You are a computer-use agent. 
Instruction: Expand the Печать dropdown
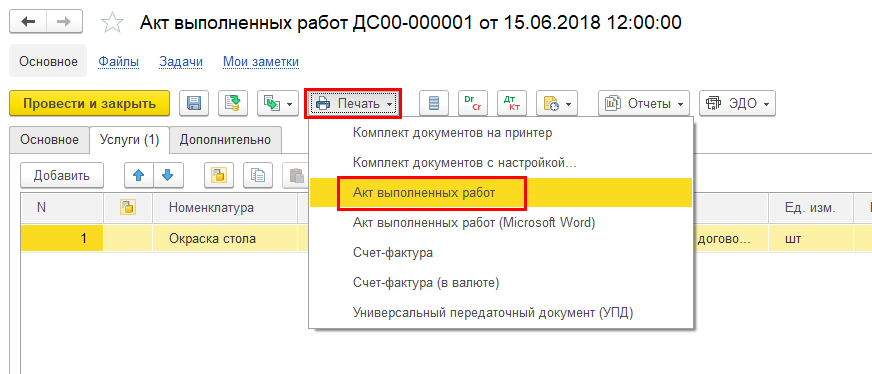353,103
